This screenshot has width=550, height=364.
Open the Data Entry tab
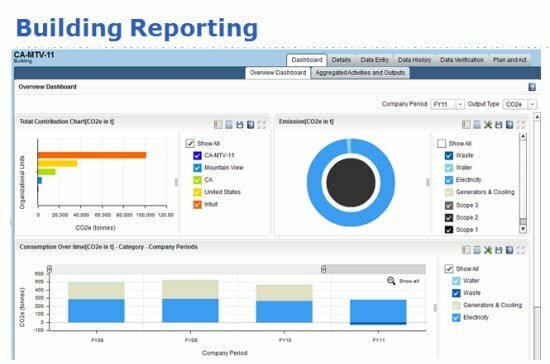(374, 60)
